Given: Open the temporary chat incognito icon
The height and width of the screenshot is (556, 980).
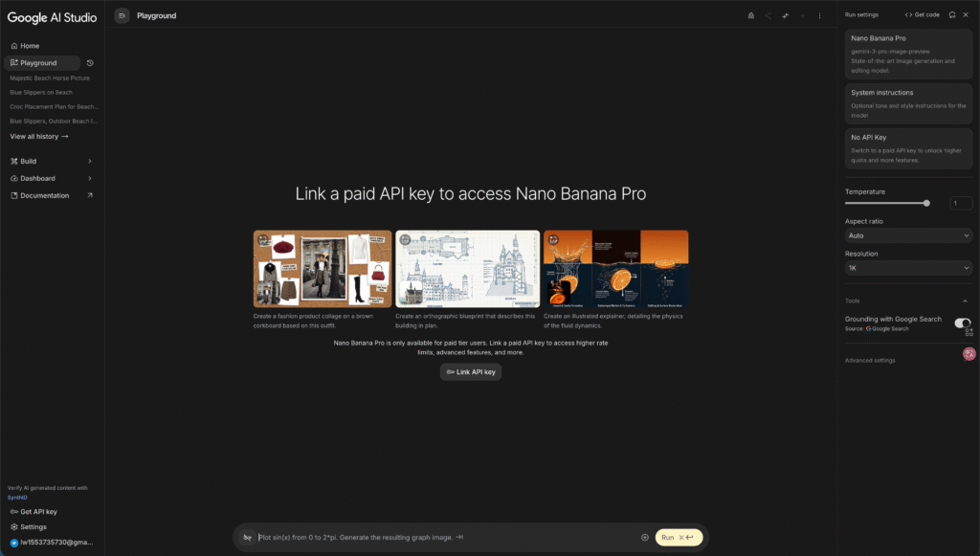Looking at the screenshot, I should [750, 15].
